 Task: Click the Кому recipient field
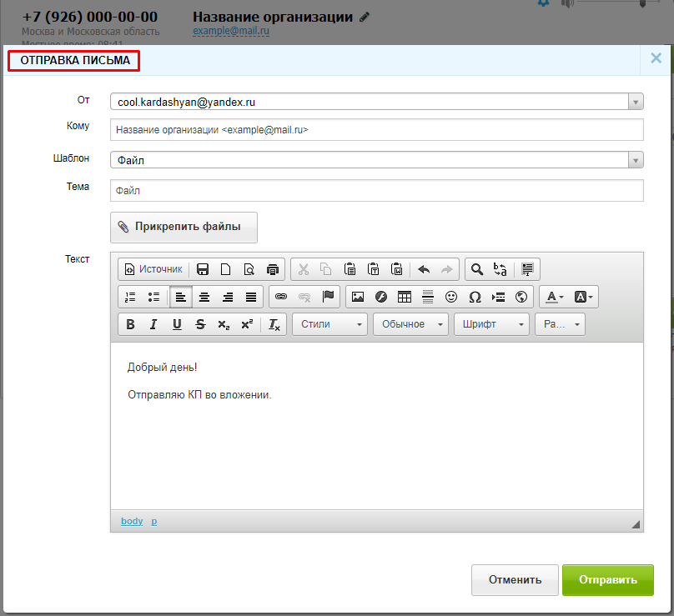[x=377, y=130]
